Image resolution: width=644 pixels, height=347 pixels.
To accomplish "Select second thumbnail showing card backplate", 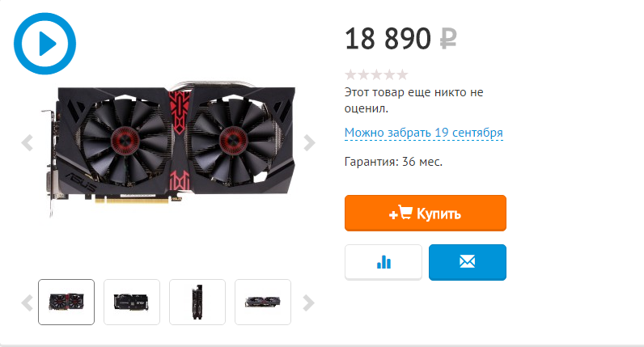I will click(x=132, y=302).
